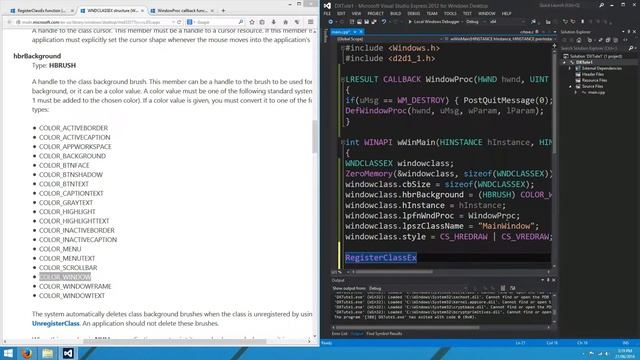Expand External Dependencies folder arrow
This screenshot has width=640, height=360.
tap(571, 69)
